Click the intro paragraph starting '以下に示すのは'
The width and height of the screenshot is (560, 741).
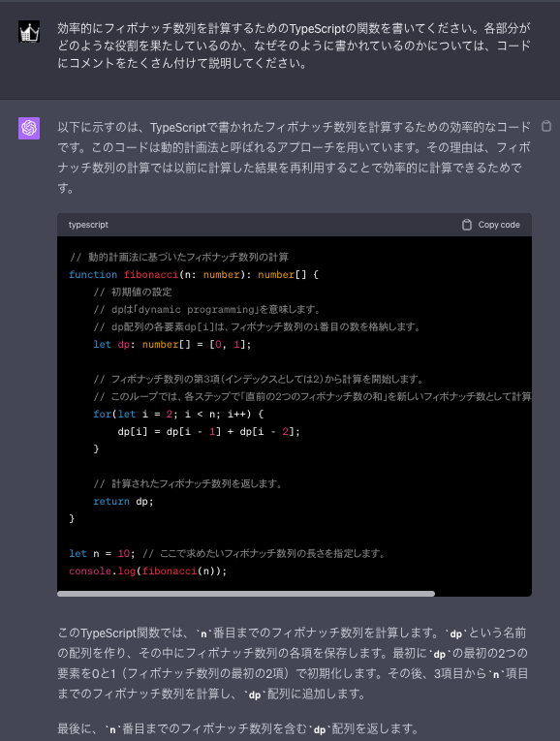coord(294,157)
